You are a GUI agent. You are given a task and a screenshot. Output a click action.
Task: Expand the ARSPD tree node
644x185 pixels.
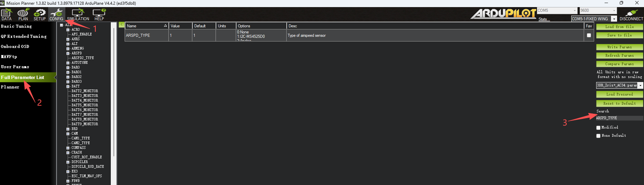click(x=68, y=53)
